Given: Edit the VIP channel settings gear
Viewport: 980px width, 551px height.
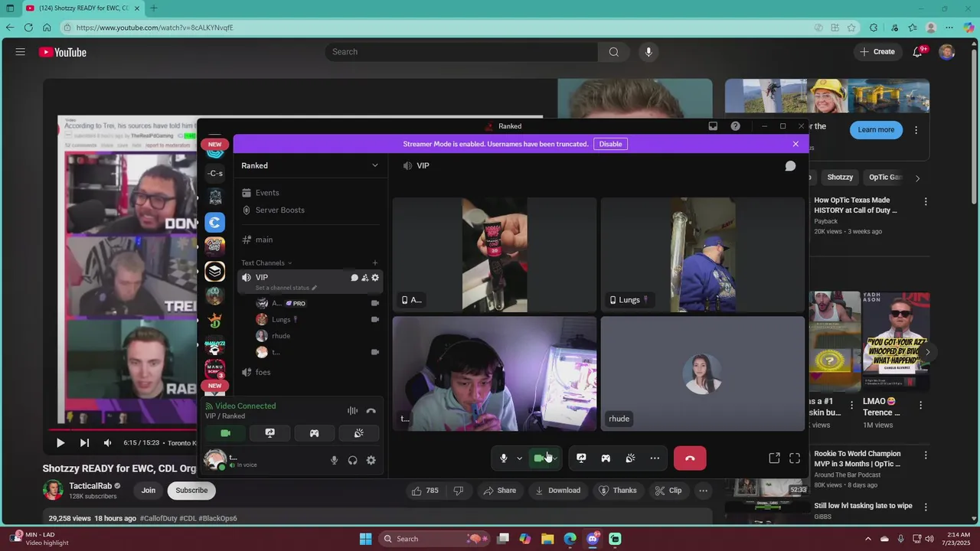Looking at the screenshot, I should click(x=375, y=278).
